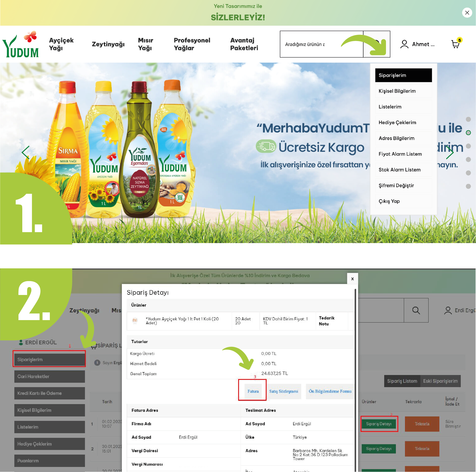
Task: Open Cari Hareketler in the sidebar
Action: (x=49, y=377)
